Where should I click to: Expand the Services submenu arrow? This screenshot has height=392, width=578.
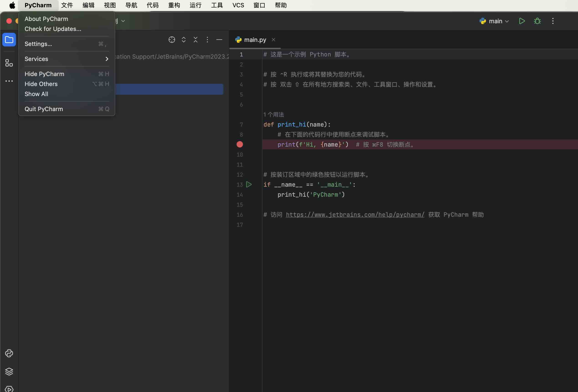point(107,59)
